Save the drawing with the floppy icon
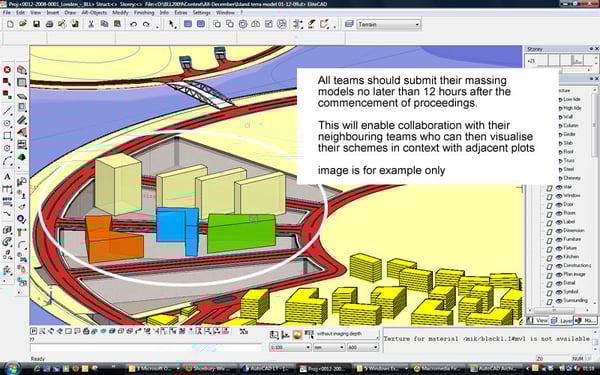This screenshot has width=600, height=375. point(36,24)
